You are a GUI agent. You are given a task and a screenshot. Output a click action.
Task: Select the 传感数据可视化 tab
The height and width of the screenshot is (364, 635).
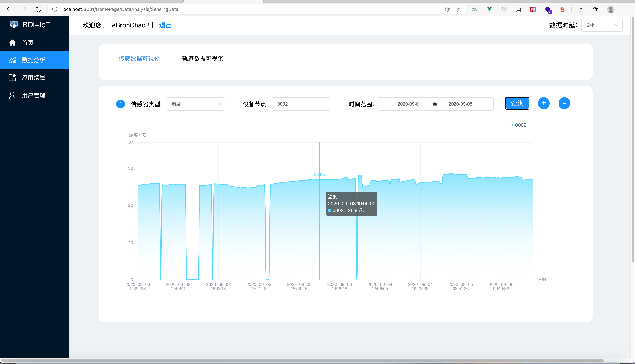pos(139,59)
